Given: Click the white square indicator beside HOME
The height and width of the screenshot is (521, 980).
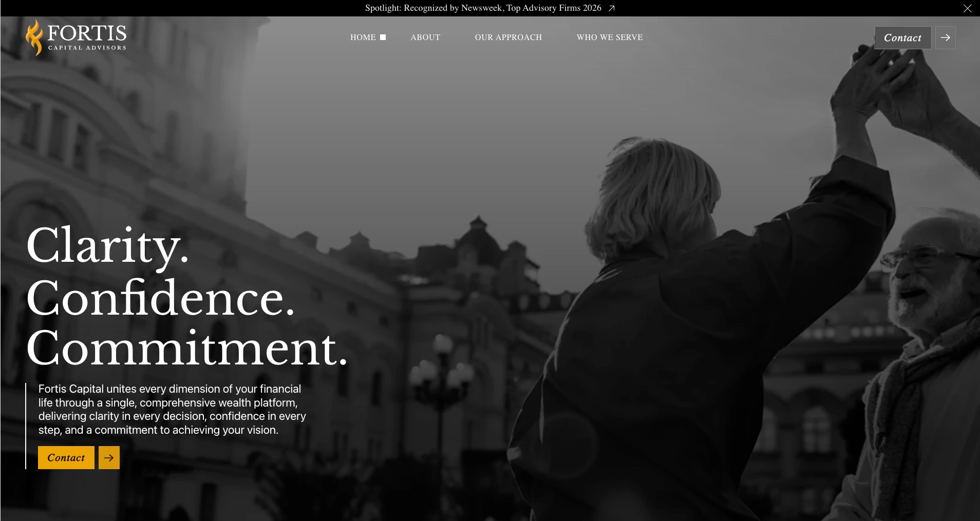Looking at the screenshot, I should (383, 37).
